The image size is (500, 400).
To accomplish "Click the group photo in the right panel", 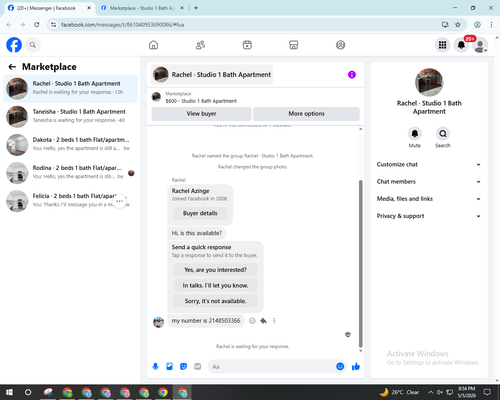I will (x=429, y=82).
